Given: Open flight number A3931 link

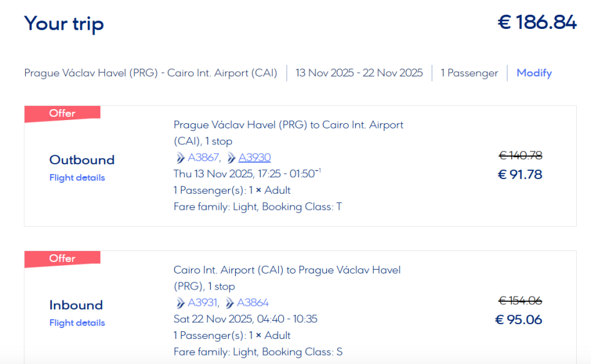Looking at the screenshot, I should (203, 303).
